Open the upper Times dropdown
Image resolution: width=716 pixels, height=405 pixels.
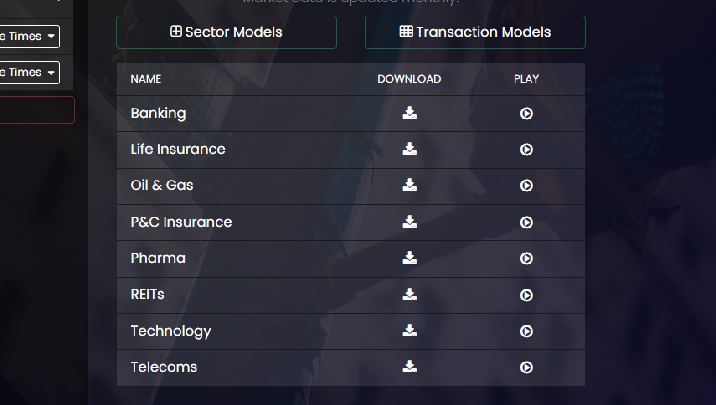(29, 37)
